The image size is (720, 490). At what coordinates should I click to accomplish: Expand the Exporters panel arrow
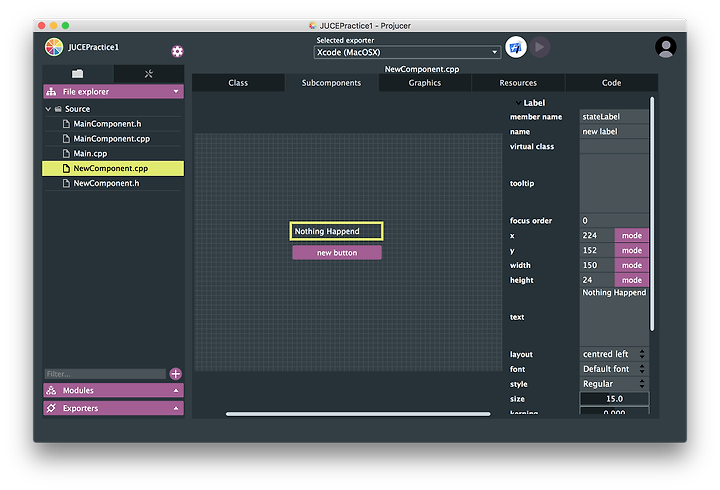tap(176, 408)
